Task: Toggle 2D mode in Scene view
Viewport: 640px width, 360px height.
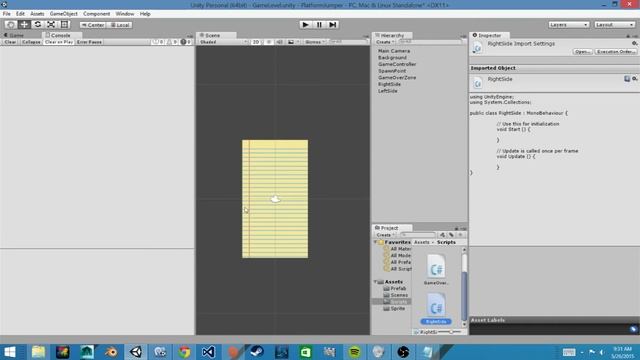Action: pyautogui.click(x=256, y=42)
